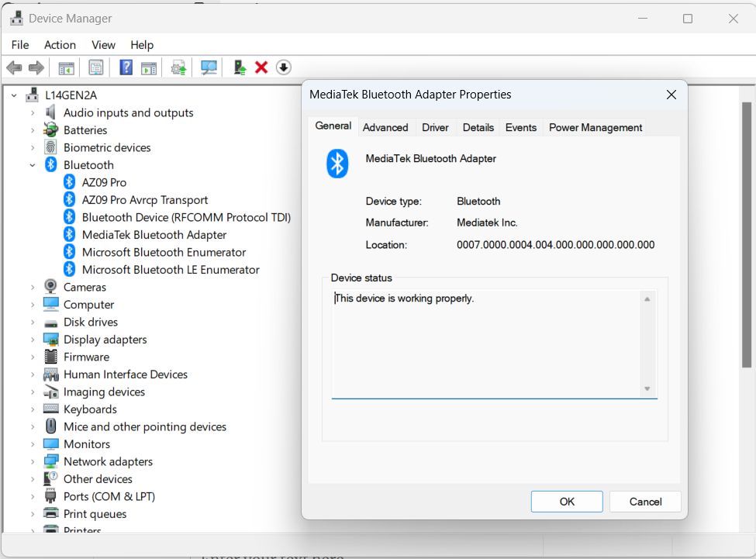
Task: Click the Keyboards category icon
Action: [50, 409]
